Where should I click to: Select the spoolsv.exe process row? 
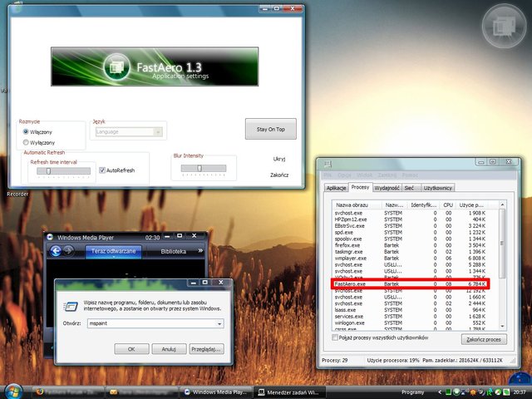411,239
